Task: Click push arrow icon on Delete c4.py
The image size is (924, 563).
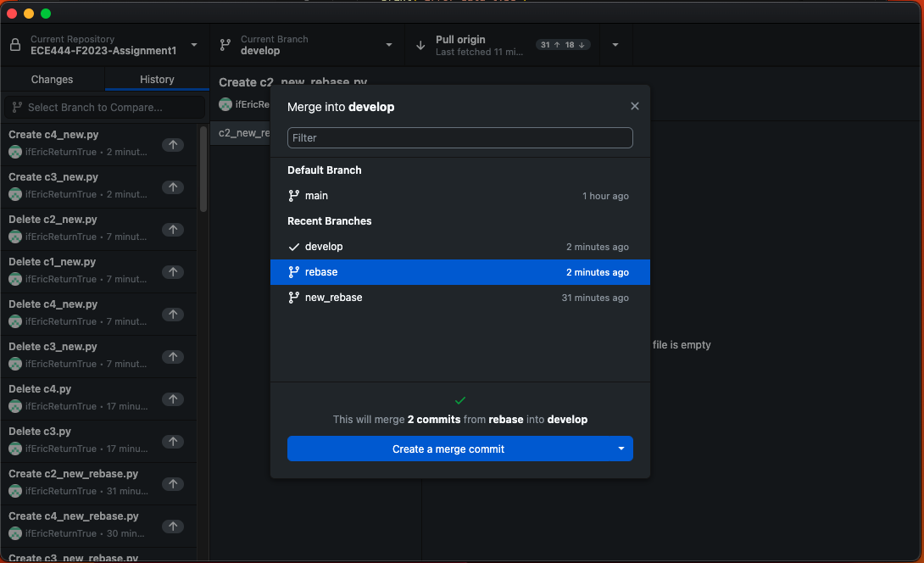Action: 173,399
